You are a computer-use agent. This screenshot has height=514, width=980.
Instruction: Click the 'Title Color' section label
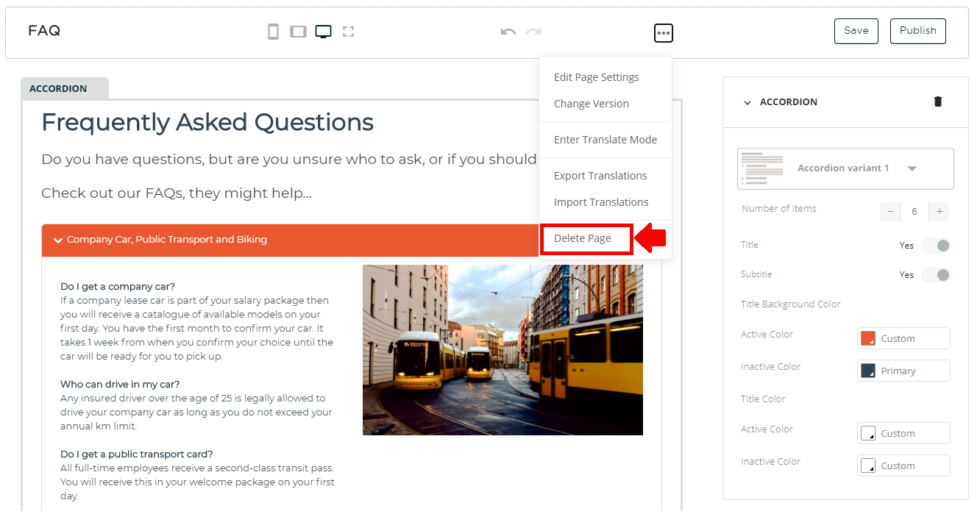763,399
